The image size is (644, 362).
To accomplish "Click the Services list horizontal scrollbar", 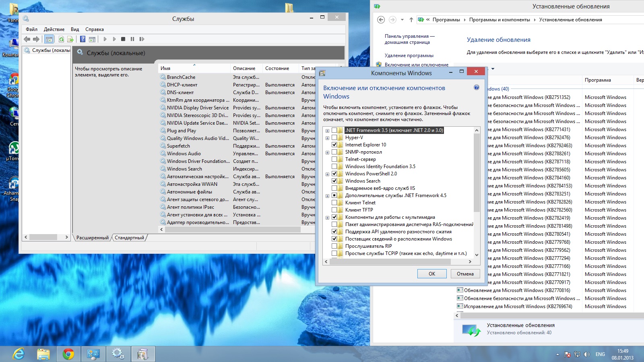I will (233, 230).
